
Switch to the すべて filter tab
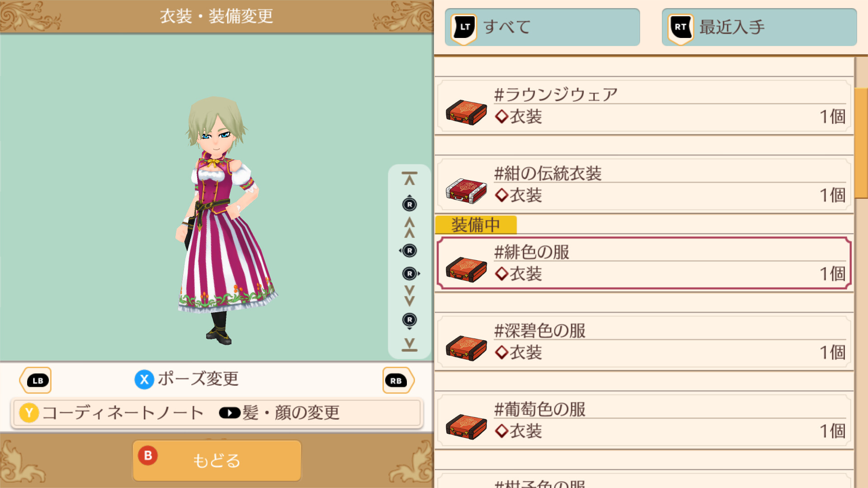[x=542, y=27]
